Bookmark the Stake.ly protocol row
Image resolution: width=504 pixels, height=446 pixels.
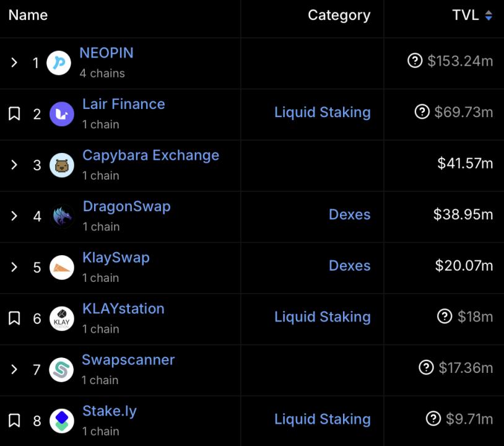click(x=14, y=421)
